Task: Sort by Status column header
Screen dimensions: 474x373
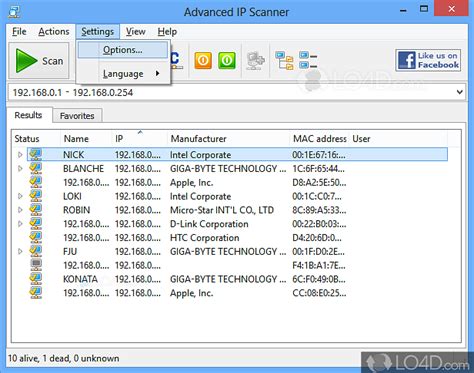Action: [36, 139]
